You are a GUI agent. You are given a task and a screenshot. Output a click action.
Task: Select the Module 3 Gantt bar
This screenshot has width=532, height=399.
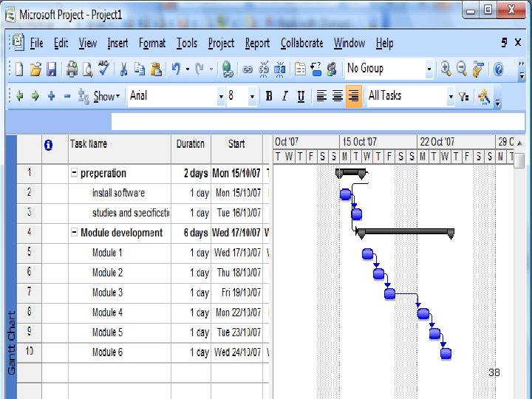click(x=389, y=294)
